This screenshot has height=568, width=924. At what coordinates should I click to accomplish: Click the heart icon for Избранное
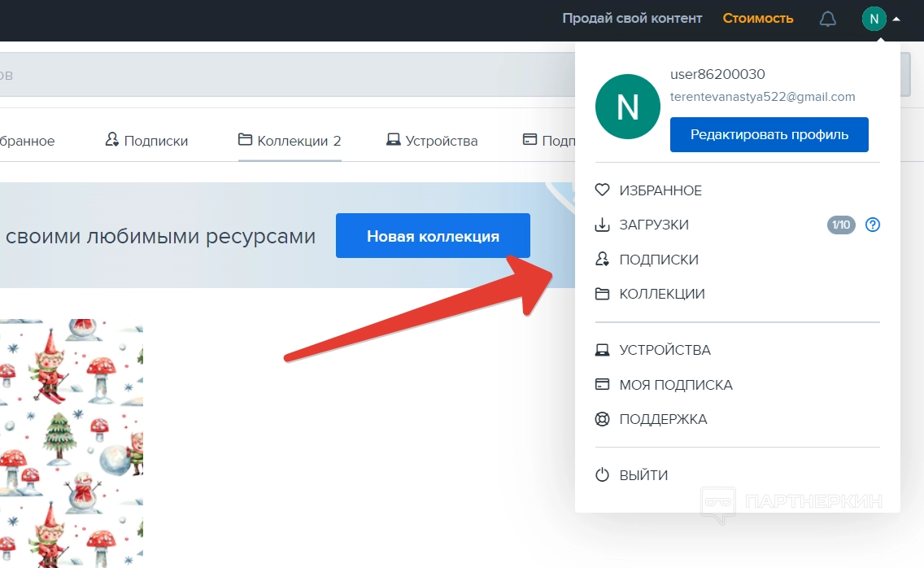[602, 190]
